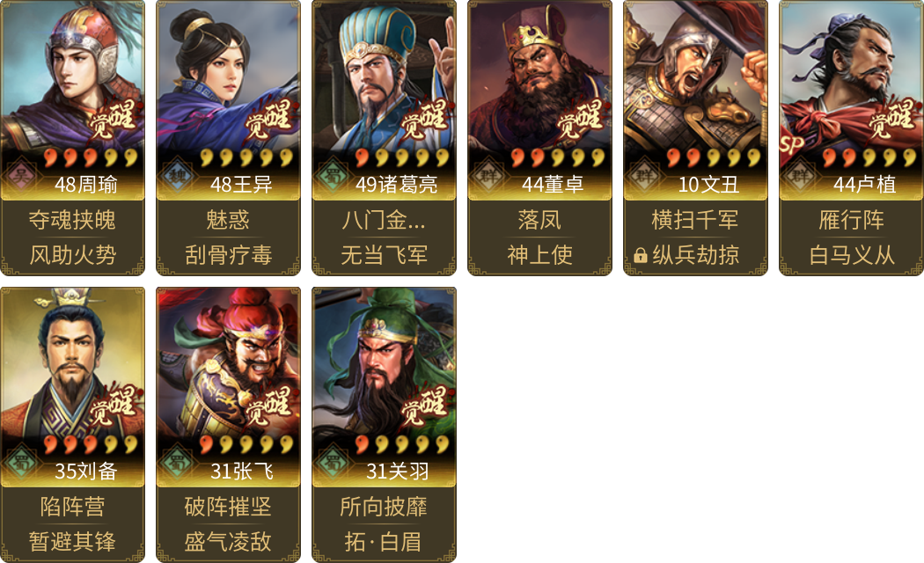The width and height of the screenshot is (924, 563).
Task: Choose the 无当飞军 skill label
Action: pyautogui.click(x=384, y=255)
